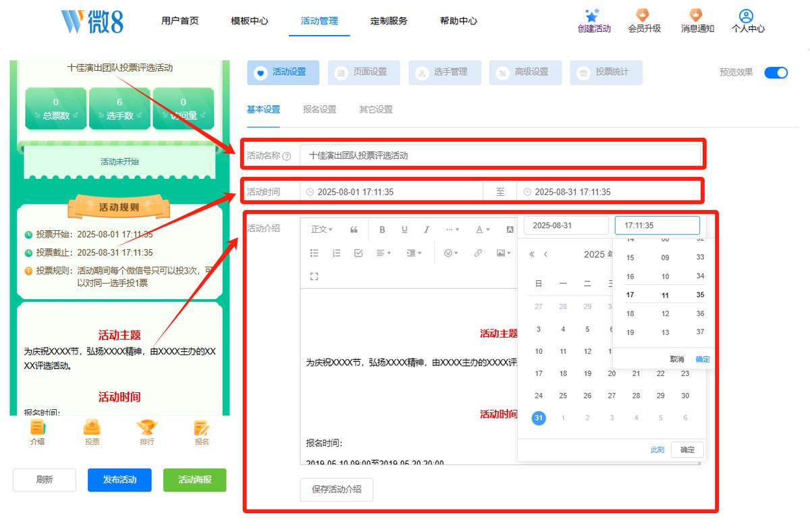Toggle italic formatting in the editor

(427, 230)
